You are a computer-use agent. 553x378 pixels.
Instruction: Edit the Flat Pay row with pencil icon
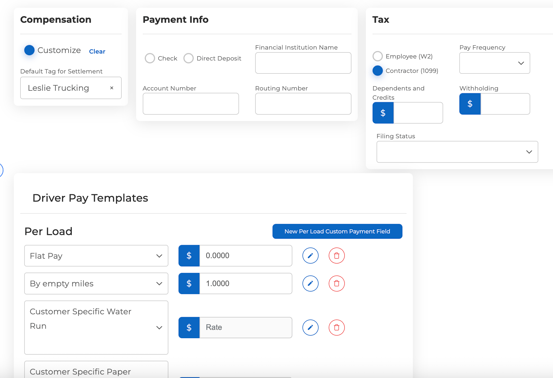(x=310, y=256)
